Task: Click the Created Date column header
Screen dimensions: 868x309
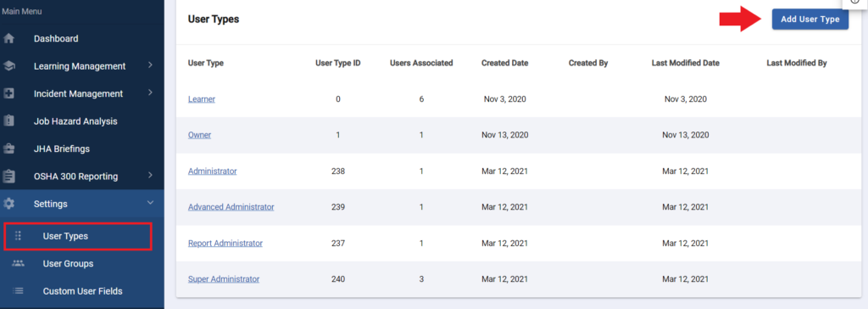Action: pos(505,63)
